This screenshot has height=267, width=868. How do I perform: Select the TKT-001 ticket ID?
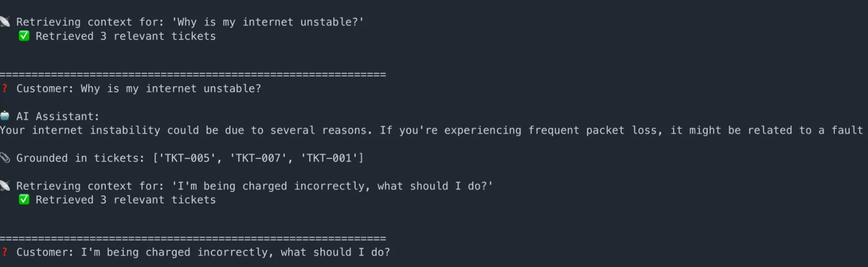[329, 158]
